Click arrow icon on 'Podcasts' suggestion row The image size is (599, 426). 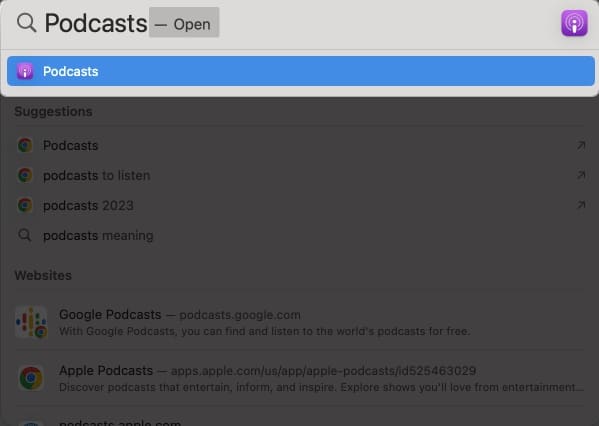[x=581, y=146]
